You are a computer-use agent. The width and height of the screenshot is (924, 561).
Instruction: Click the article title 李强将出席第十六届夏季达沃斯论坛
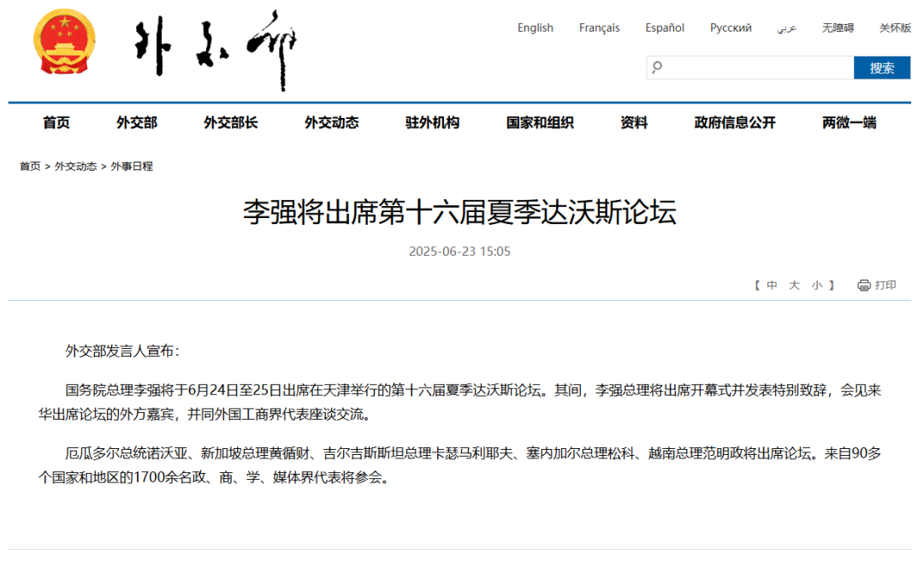click(459, 212)
